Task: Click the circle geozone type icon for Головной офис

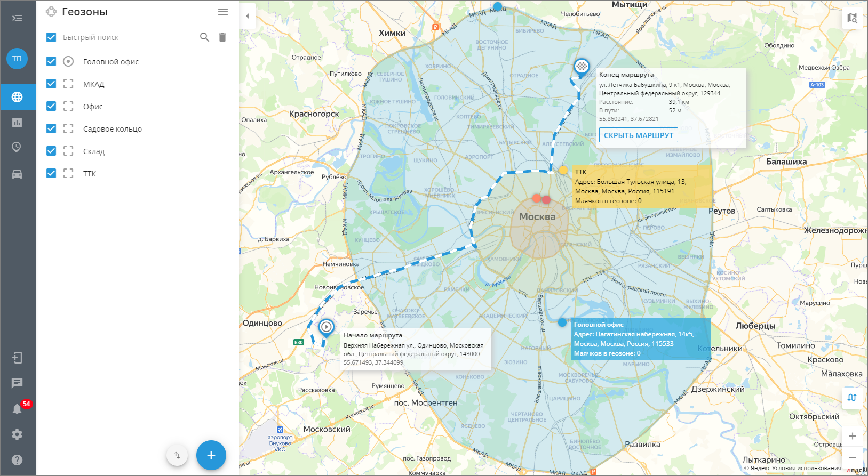Action: [68, 61]
